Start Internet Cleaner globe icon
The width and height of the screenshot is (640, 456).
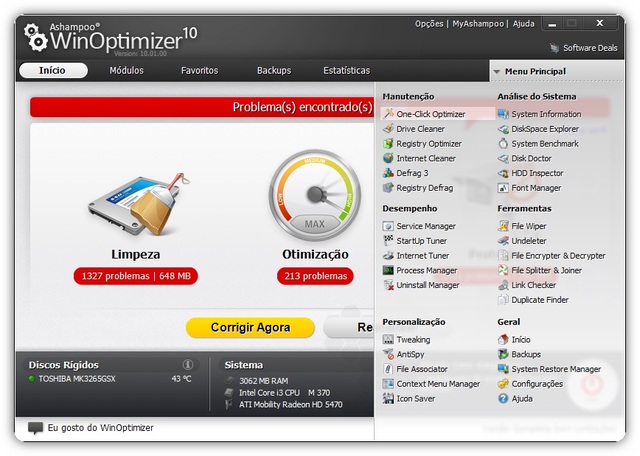[x=389, y=158]
